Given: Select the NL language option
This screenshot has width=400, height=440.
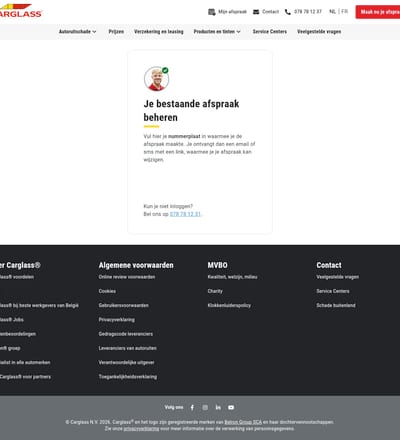Looking at the screenshot, I should coord(332,12).
